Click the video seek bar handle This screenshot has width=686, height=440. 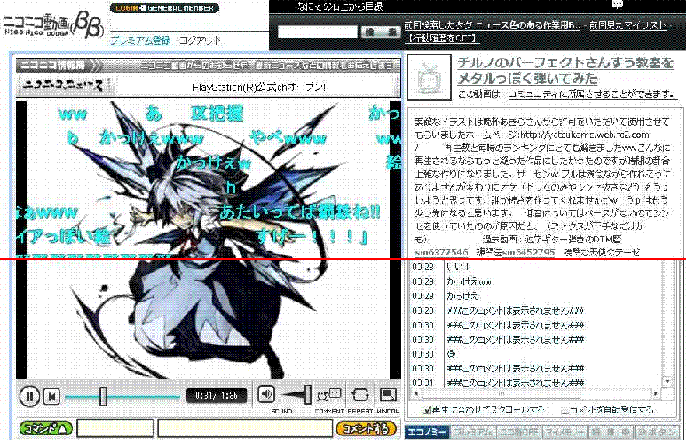103,396
